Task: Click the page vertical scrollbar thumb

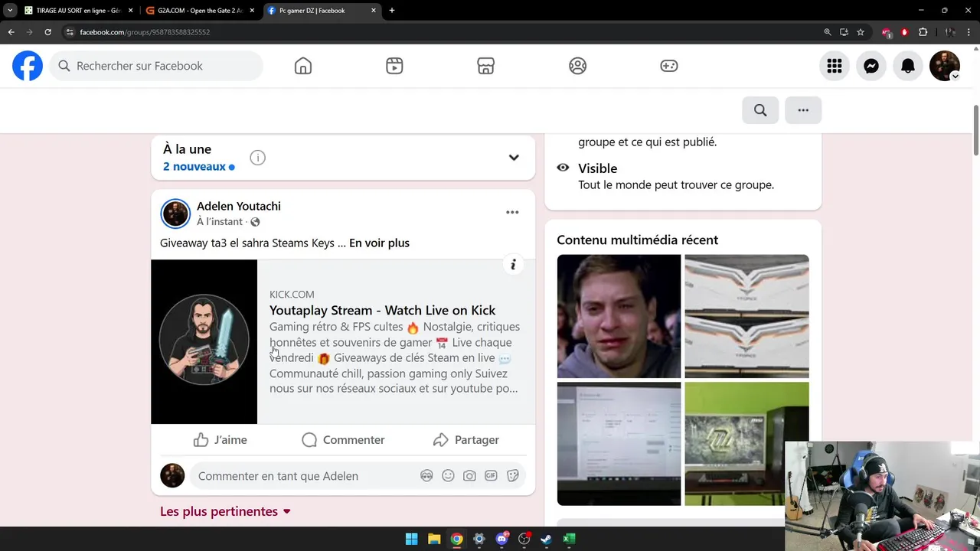Action: tap(975, 129)
